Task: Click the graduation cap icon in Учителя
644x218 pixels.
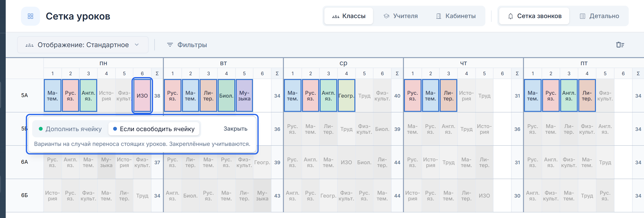Action: [x=387, y=16]
